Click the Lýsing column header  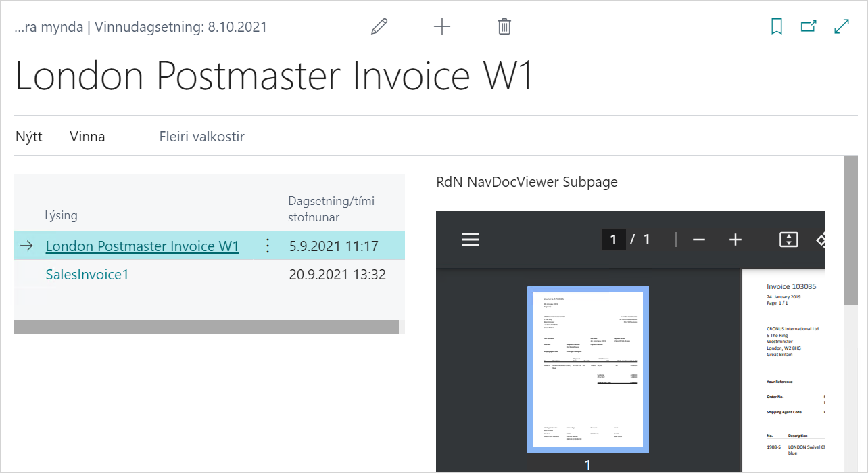(61, 215)
